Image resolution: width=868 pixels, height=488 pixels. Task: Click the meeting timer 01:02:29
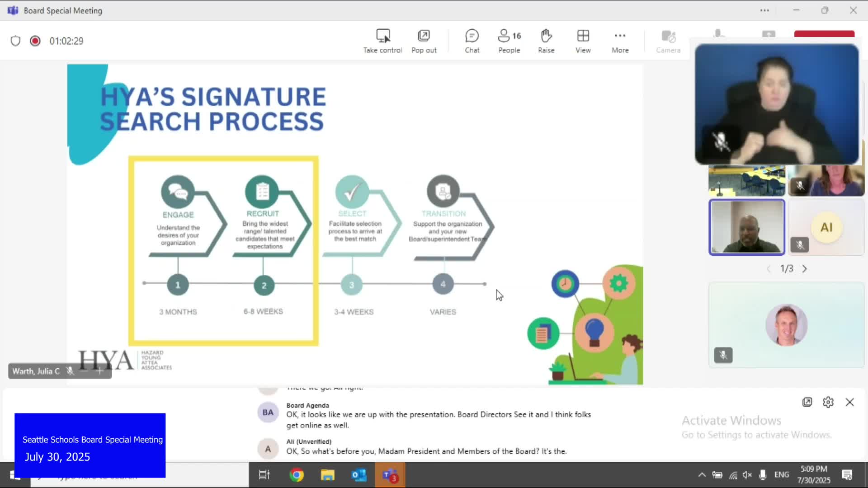click(66, 41)
